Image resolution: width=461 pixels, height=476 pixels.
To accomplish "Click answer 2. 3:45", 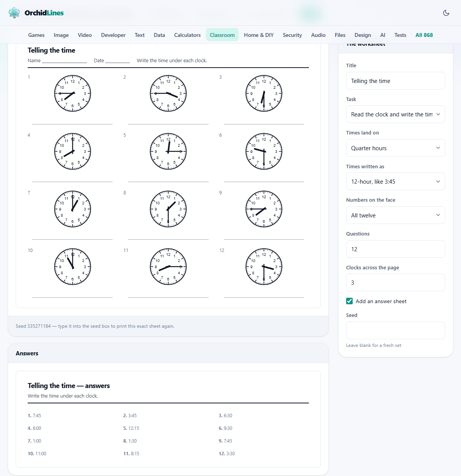I will click(x=130, y=416).
